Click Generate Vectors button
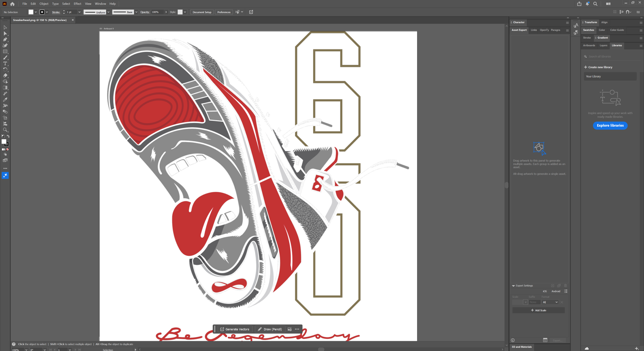 pyautogui.click(x=235, y=329)
